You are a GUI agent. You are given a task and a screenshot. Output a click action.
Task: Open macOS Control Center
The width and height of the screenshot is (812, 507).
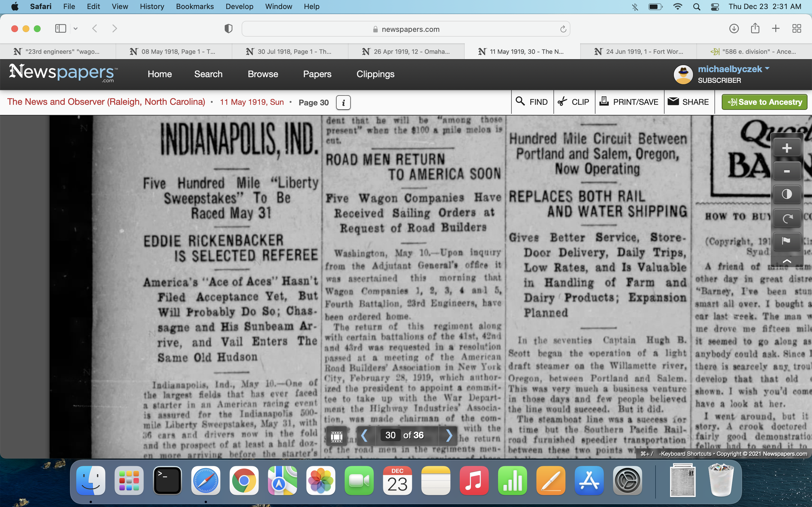click(x=715, y=7)
